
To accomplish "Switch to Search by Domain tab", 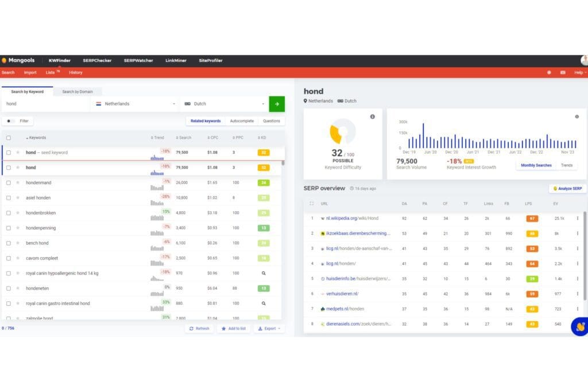I will point(77,91).
